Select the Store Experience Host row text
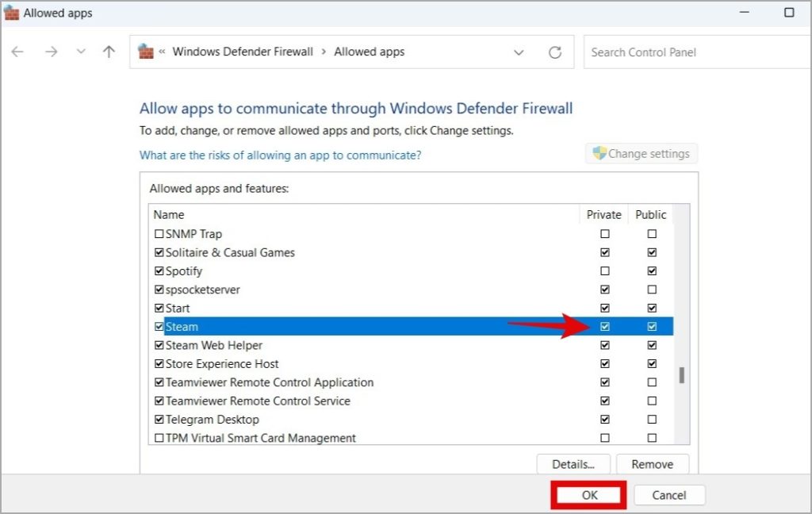812x514 pixels. (x=222, y=364)
